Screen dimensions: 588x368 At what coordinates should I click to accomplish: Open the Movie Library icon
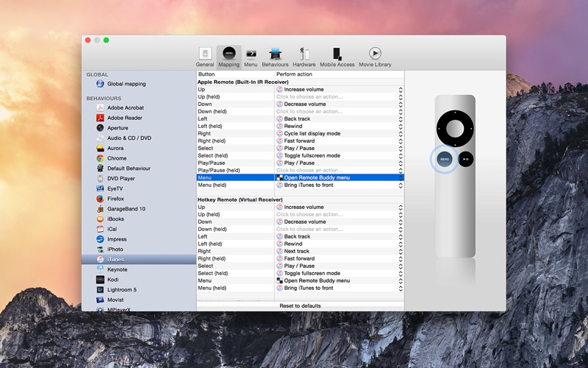pyautogui.click(x=375, y=57)
